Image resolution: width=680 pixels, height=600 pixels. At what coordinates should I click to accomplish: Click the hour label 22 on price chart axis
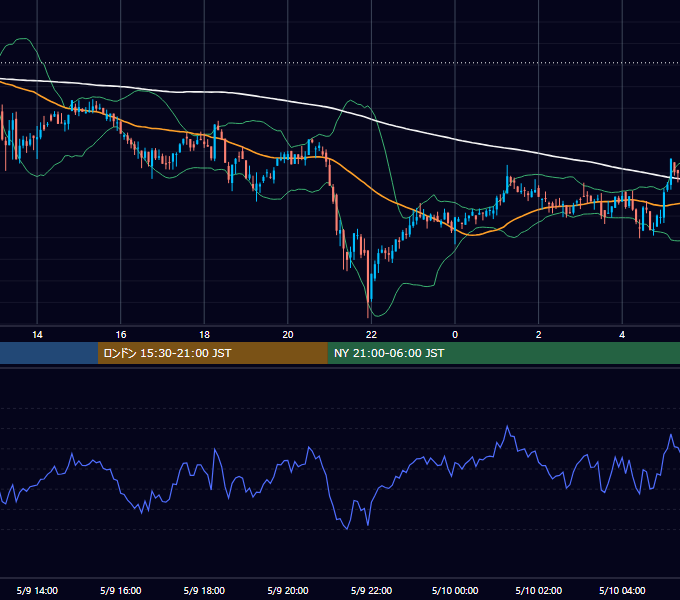(x=371, y=335)
